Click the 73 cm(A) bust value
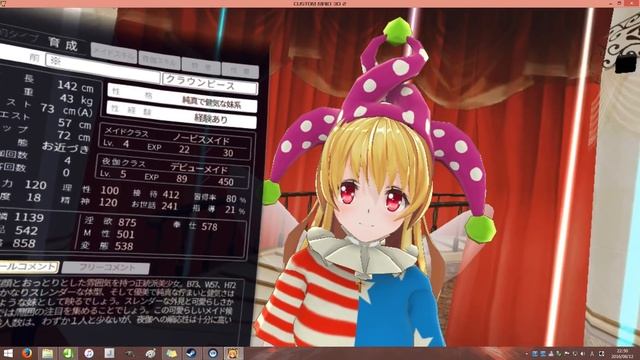 (67, 110)
